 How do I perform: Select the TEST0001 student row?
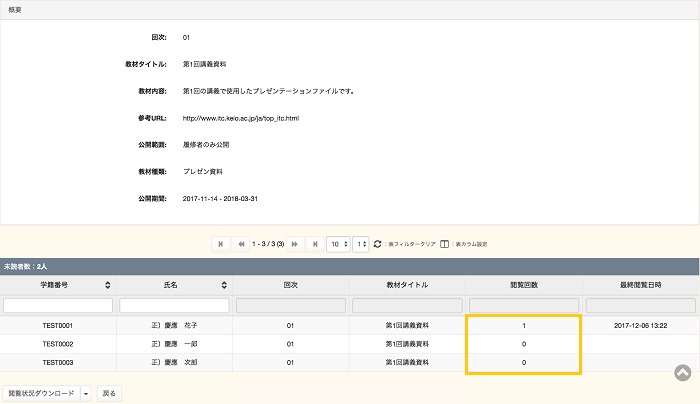pos(58,326)
